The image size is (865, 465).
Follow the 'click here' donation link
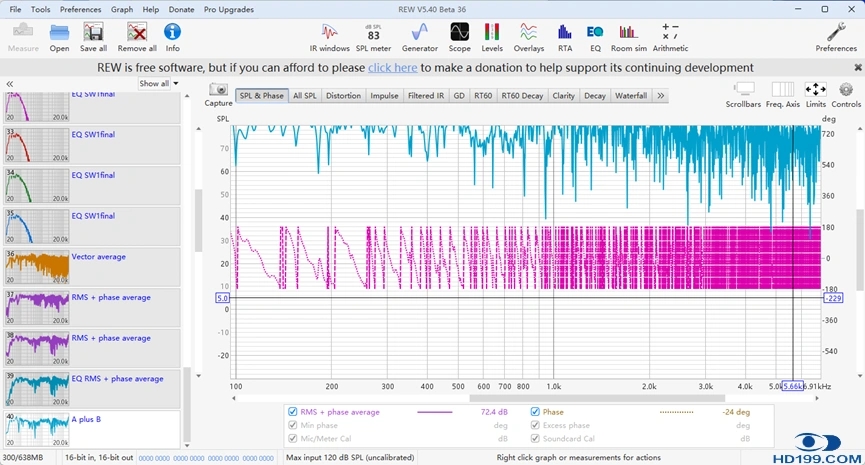click(x=392, y=68)
